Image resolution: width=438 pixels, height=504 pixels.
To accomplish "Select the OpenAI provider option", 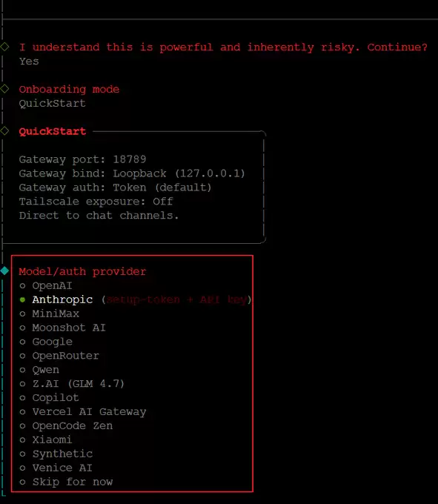I will pyautogui.click(x=46, y=285).
